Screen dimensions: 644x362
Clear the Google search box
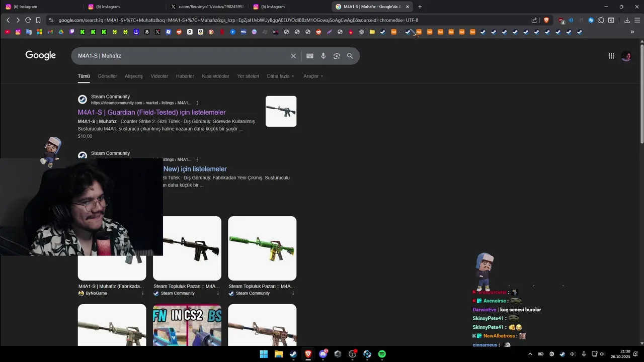click(293, 56)
